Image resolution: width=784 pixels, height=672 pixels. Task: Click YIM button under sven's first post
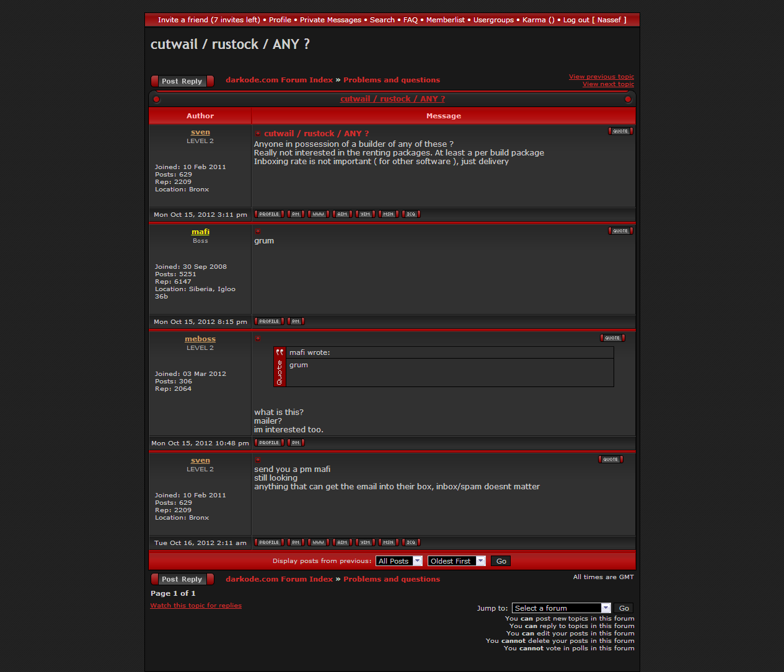[365, 214]
